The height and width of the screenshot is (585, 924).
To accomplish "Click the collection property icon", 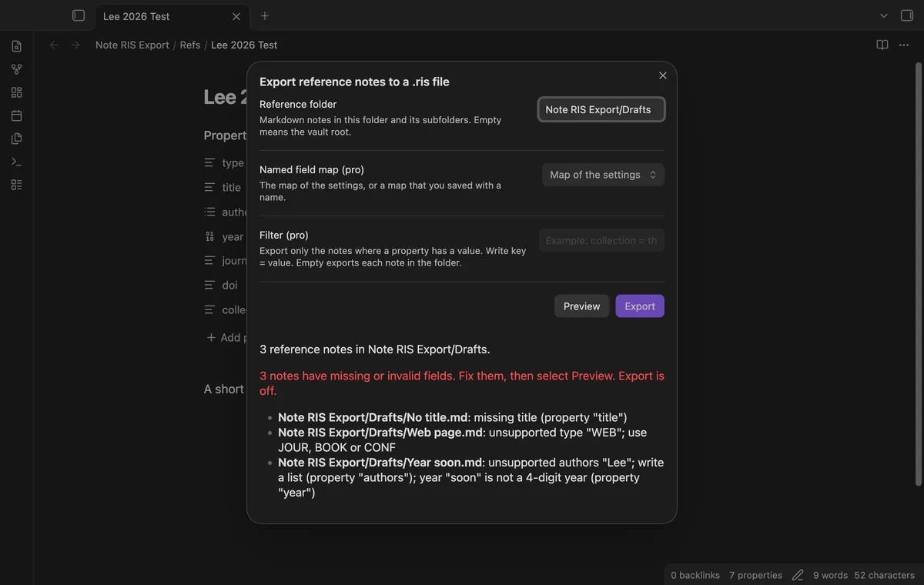I will pyautogui.click(x=209, y=309).
